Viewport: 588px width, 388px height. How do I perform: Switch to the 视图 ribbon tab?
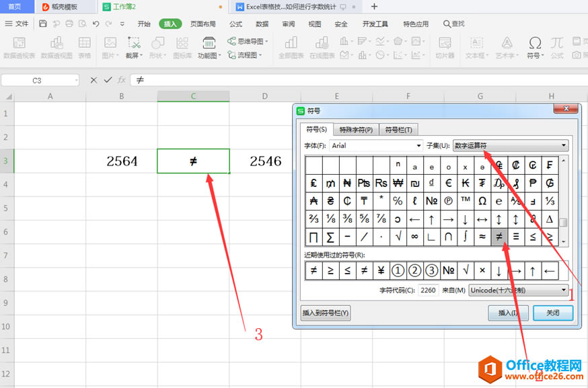tap(315, 24)
